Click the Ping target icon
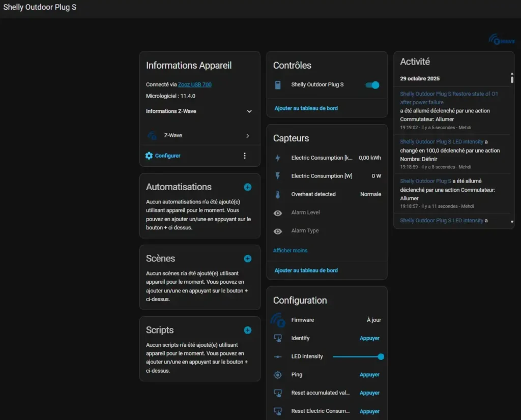The height and width of the screenshot is (420, 521). click(x=278, y=375)
